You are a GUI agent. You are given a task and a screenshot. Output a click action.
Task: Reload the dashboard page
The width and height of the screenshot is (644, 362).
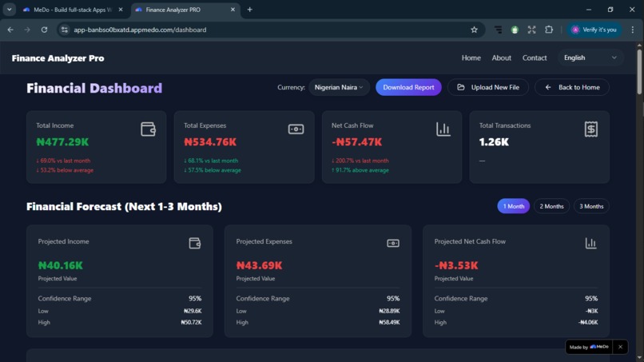pos(44,30)
